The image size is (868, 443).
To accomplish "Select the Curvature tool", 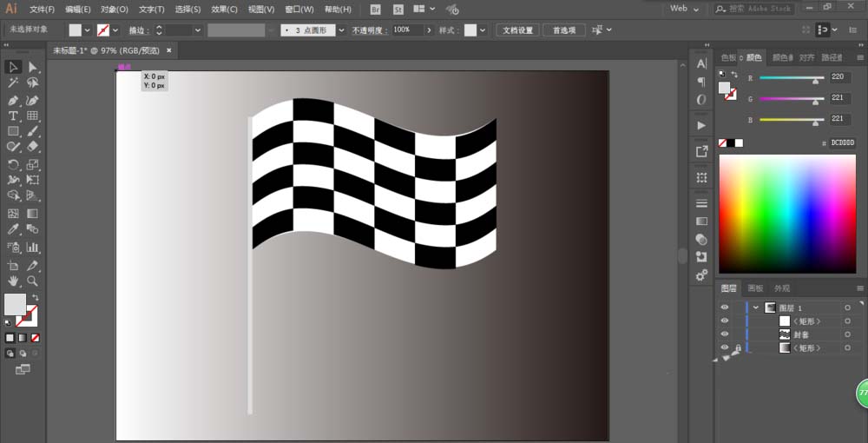I will pyautogui.click(x=33, y=101).
